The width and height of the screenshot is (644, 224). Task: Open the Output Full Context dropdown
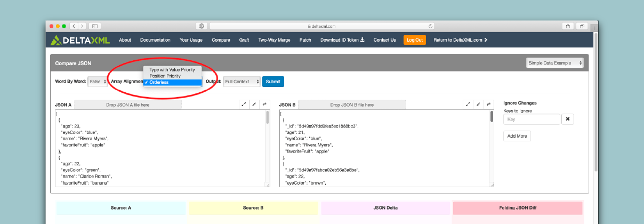[x=241, y=82]
